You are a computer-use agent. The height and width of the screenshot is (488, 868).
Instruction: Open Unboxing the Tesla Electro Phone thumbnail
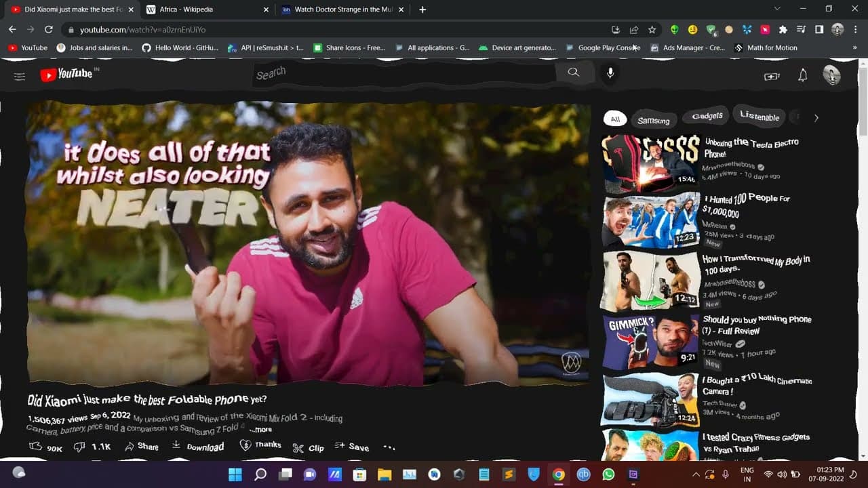tap(650, 163)
